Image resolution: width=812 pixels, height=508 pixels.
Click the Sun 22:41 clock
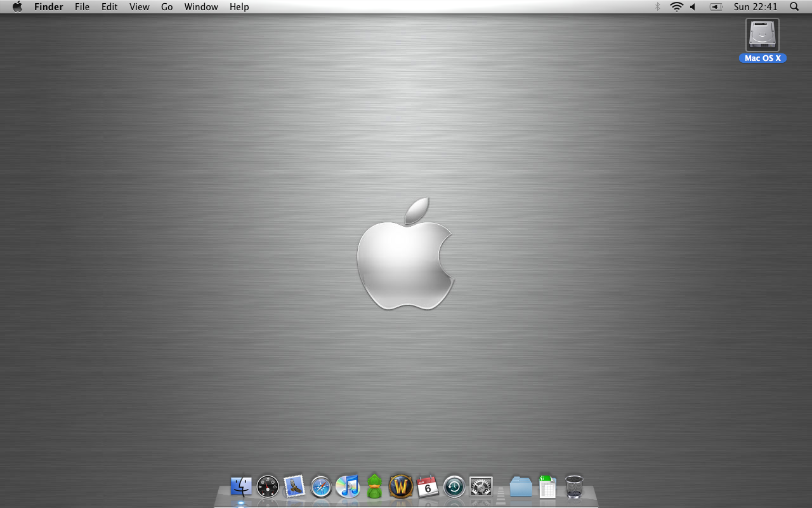(756, 7)
